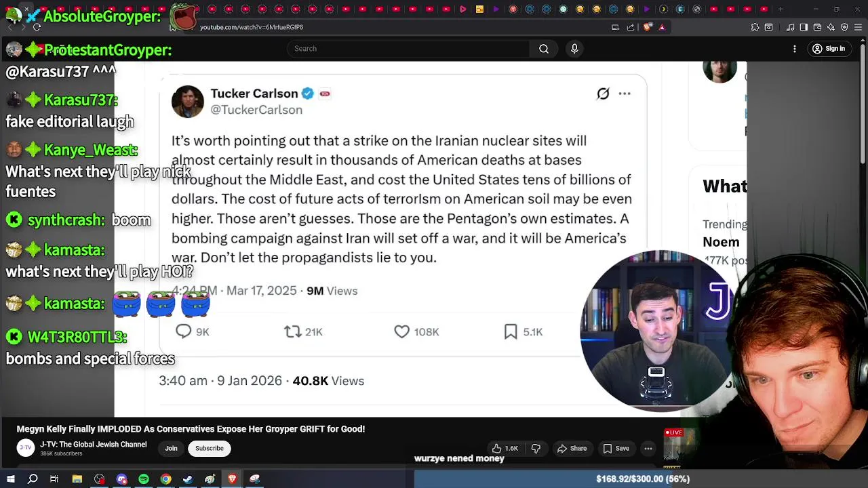
Task: Open the browser extensions puzzle icon
Action: click(755, 27)
